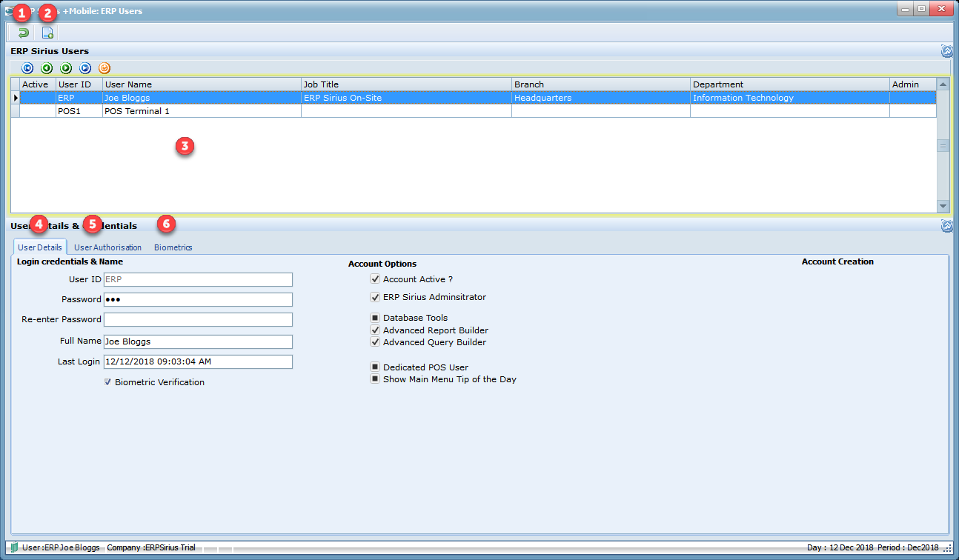Click the users grid vertical scrollbar thumb
The height and width of the screenshot is (560, 959).
[943, 146]
